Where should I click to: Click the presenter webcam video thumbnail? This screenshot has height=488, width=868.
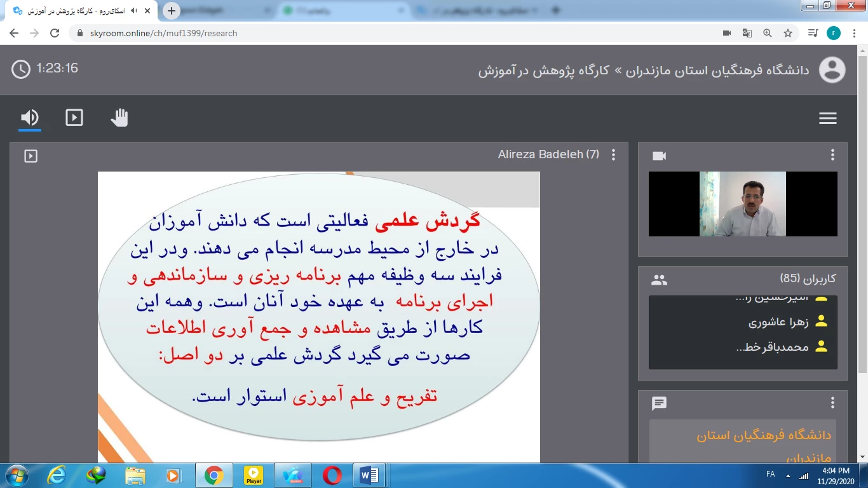pyautogui.click(x=742, y=204)
